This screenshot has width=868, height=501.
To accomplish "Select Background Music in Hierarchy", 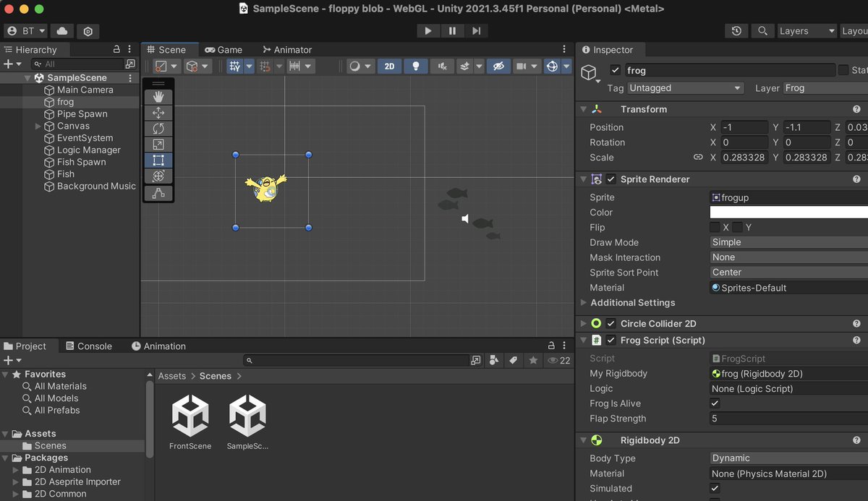I will pos(96,186).
